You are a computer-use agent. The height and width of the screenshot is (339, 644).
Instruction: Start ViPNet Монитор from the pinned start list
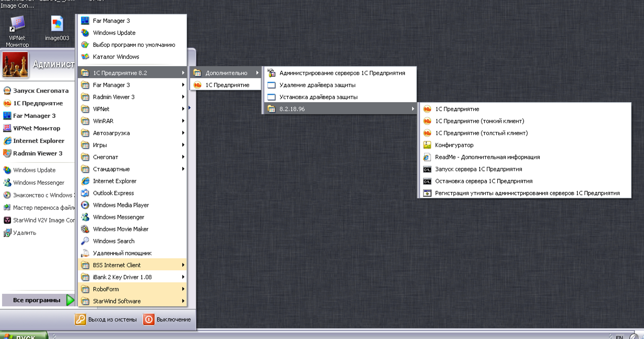(37, 128)
